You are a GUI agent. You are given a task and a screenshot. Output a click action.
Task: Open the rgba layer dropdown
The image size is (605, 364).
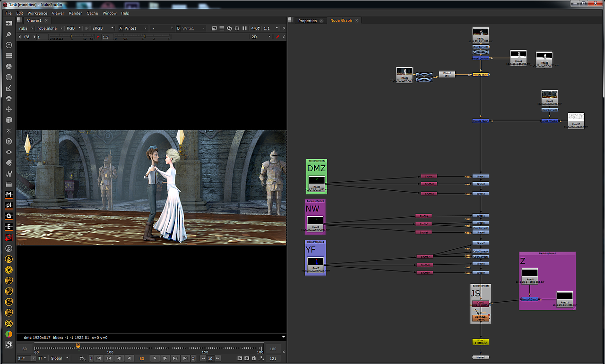pyautogui.click(x=26, y=28)
